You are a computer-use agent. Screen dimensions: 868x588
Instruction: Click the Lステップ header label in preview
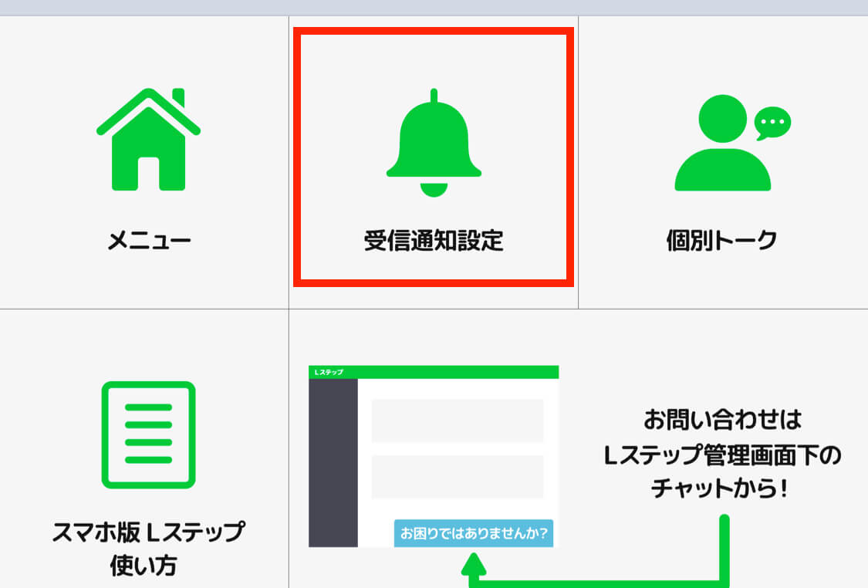click(x=329, y=372)
